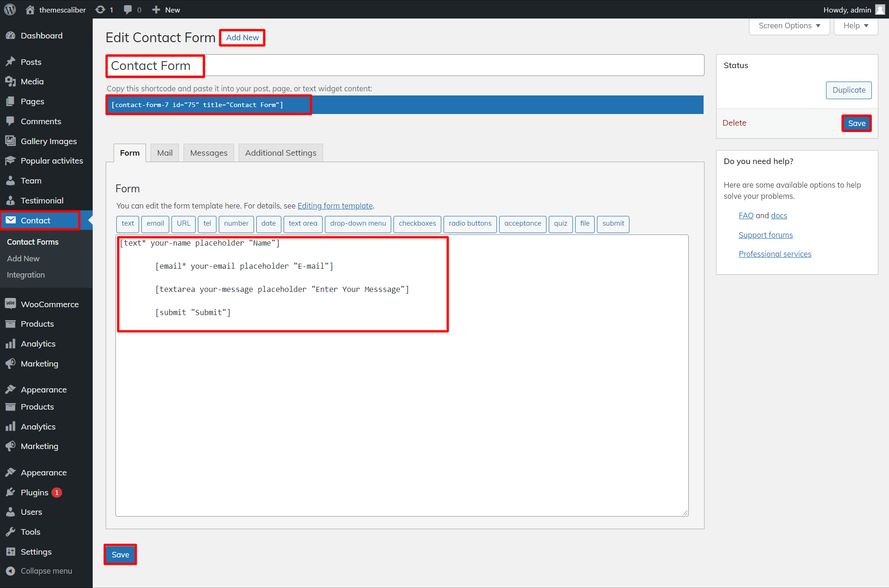Screen dimensions: 889x588
Task: Click the WordPress logo in admin bar
Action: click(x=9, y=9)
